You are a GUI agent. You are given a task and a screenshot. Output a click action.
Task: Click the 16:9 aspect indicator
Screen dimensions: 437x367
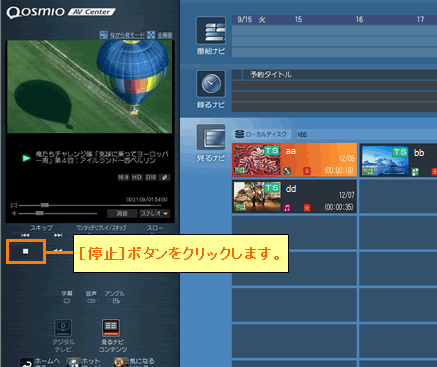(x=123, y=177)
